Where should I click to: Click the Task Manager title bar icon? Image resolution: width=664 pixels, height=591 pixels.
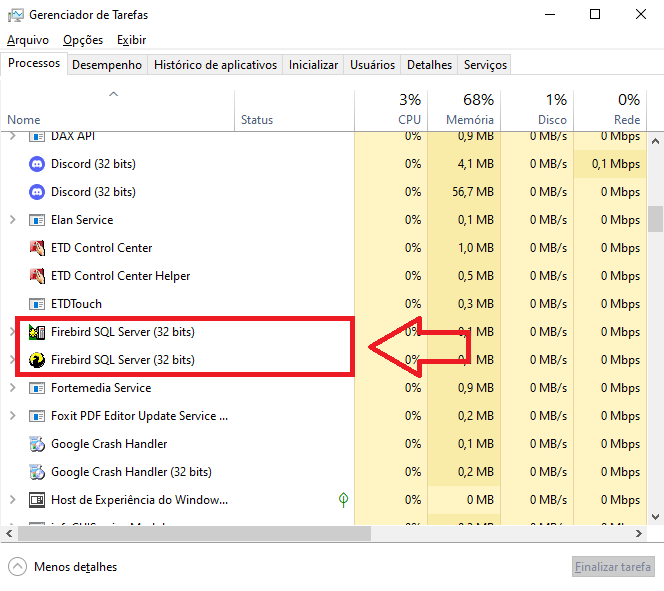tap(16, 15)
